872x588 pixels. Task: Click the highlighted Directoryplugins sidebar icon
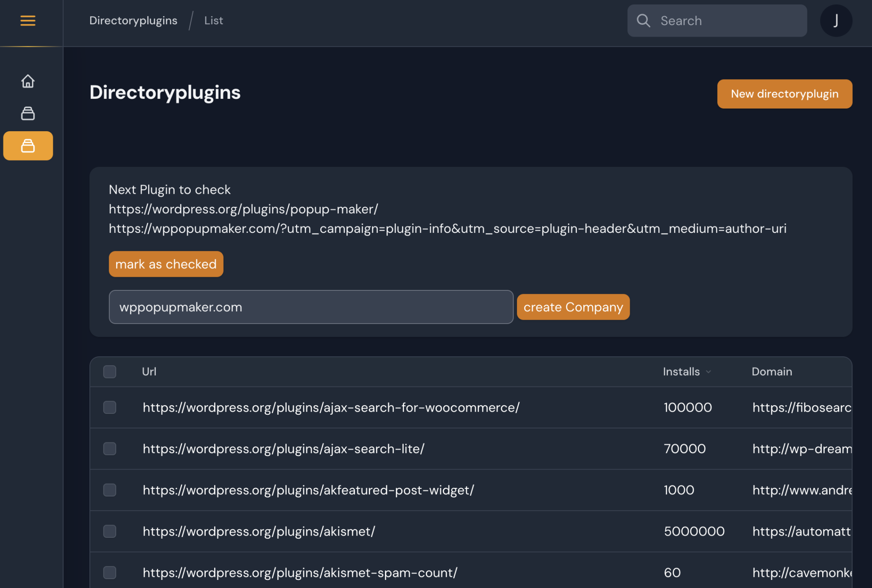(28, 146)
